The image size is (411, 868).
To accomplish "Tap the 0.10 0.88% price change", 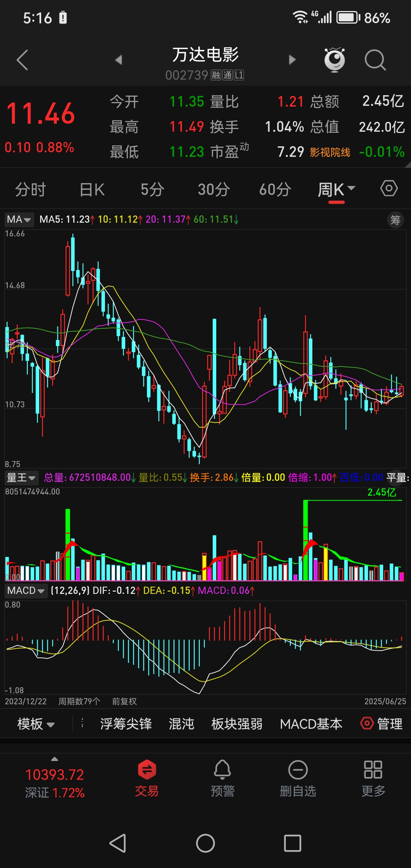I will (x=39, y=147).
